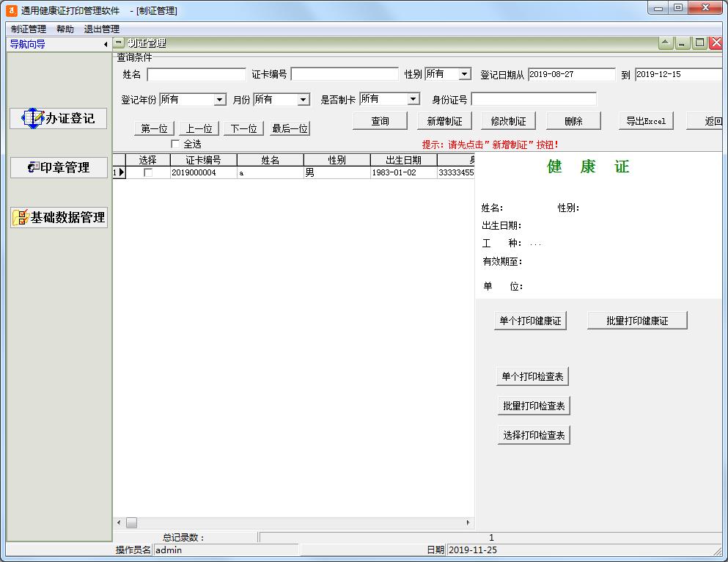Collapse the 导航向导 panel arrow
This screenshot has height=562, width=728.
pos(106,45)
